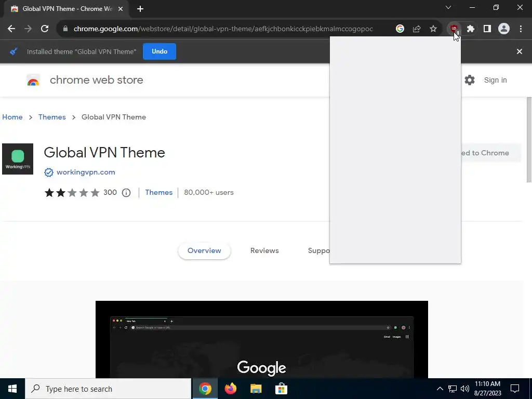Show rating info icon
This screenshot has height=399, width=532.
(x=126, y=193)
